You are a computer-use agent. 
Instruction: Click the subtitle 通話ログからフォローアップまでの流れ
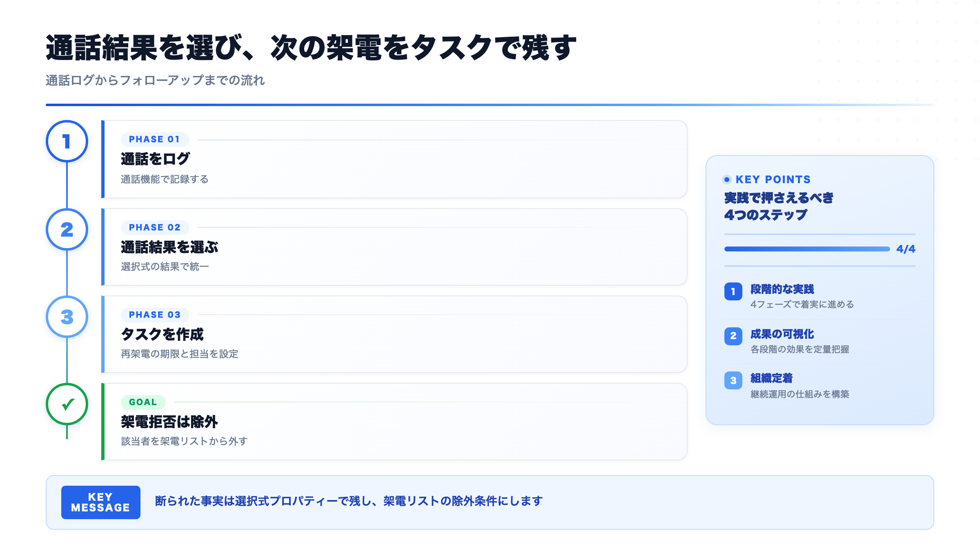click(155, 80)
